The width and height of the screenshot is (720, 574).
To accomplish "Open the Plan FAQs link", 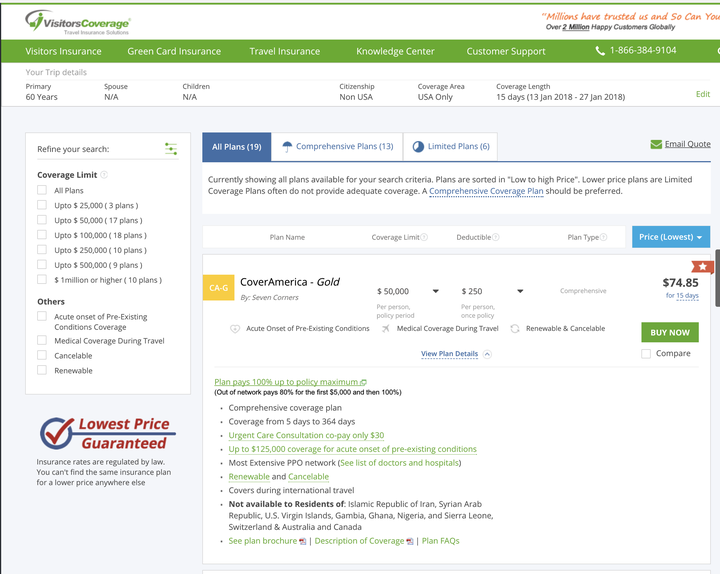I will (x=440, y=541).
